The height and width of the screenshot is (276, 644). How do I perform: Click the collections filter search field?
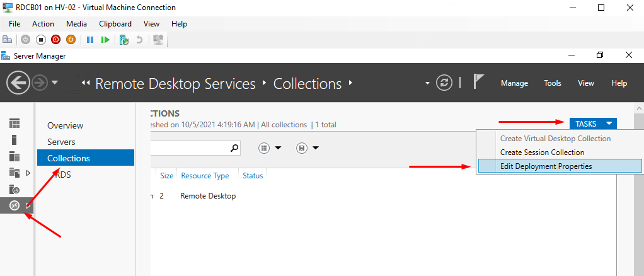tap(189, 148)
